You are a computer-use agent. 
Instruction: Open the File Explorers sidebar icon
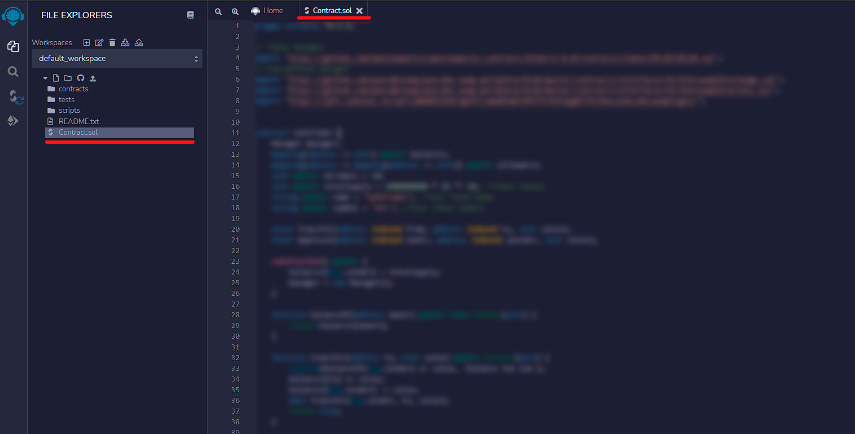click(x=13, y=46)
